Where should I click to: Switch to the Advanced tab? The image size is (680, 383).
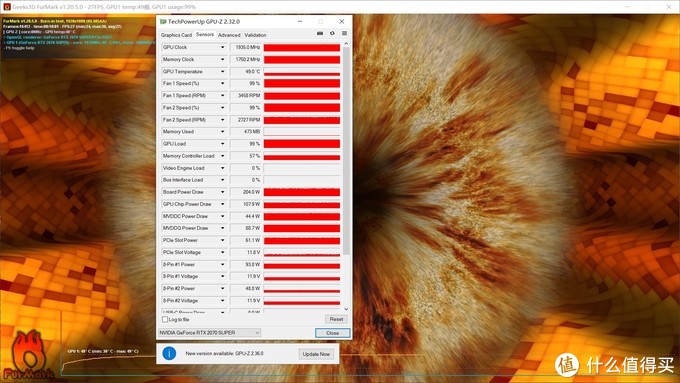coord(229,35)
